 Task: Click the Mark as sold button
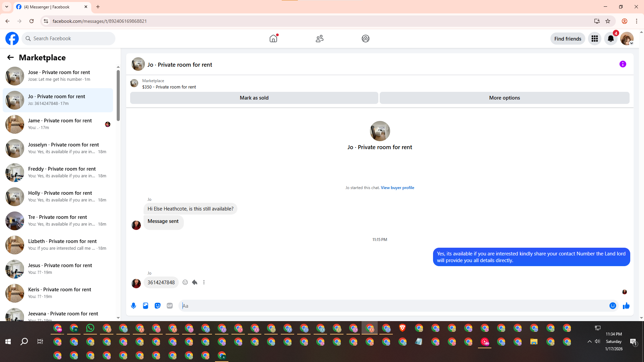pos(254,98)
